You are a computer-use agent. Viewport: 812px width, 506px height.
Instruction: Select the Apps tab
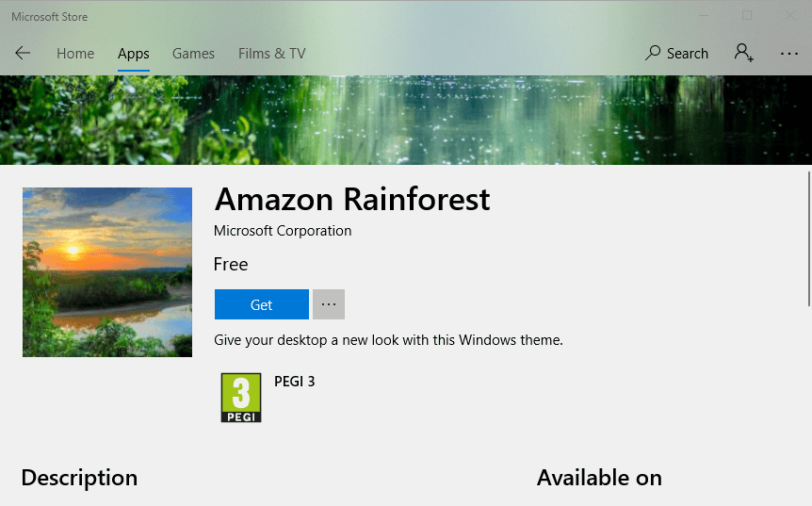pos(134,54)
